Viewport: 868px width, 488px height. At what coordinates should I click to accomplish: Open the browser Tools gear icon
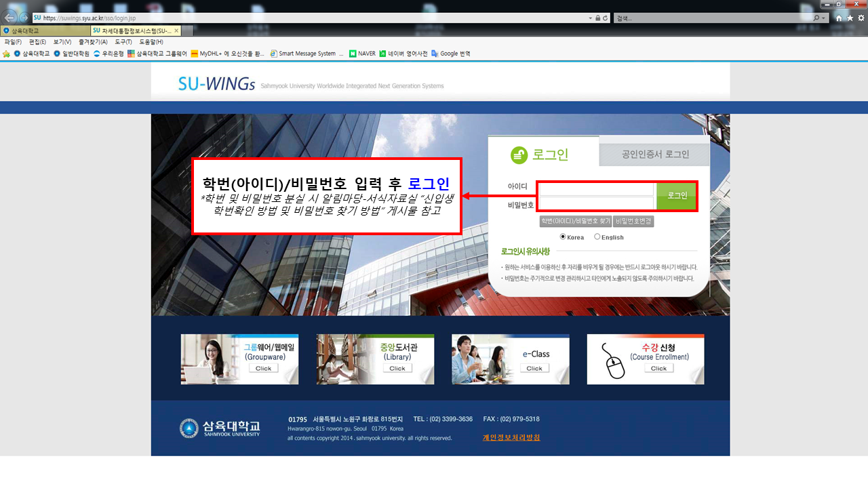pos(861,18)
